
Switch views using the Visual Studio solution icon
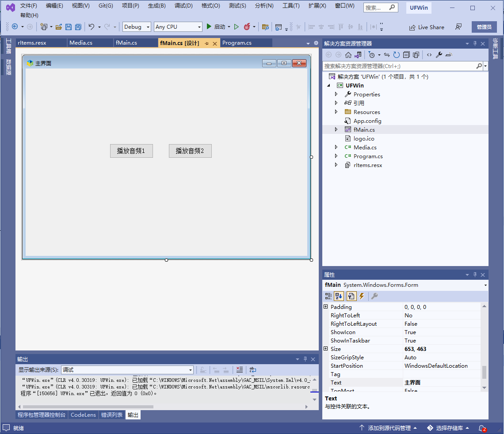pyautogui.click(x=358, y=55)
